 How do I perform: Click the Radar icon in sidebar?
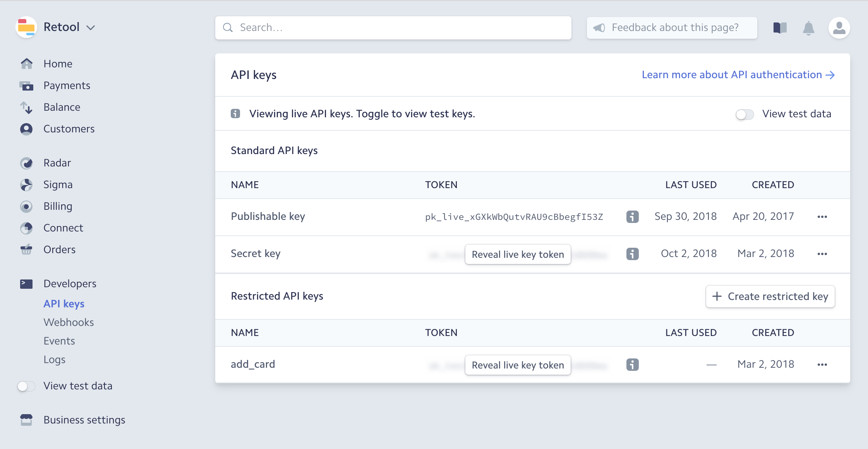coord(26,163)
